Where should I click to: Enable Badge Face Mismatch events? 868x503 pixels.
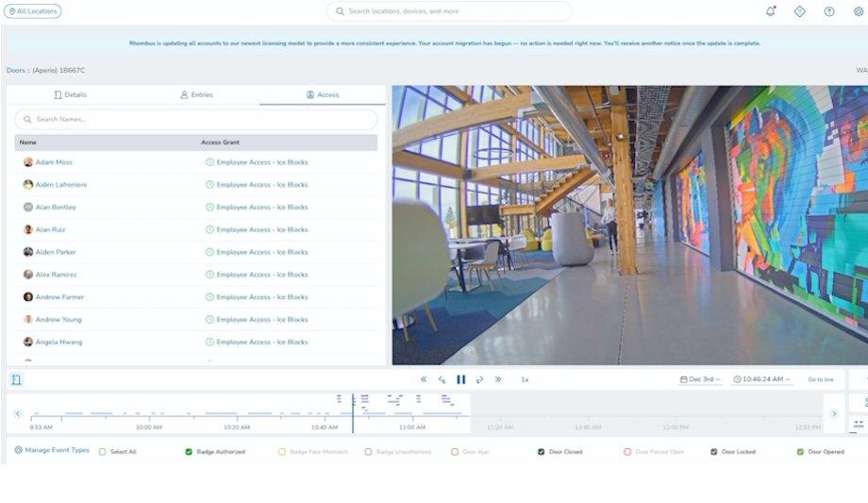(282, 451)
